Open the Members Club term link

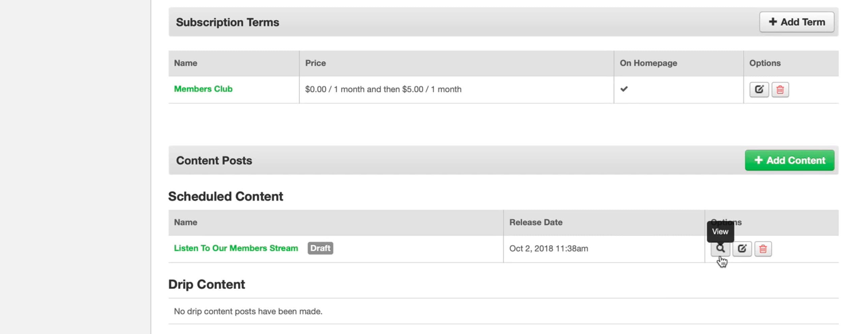pos(203,89)
